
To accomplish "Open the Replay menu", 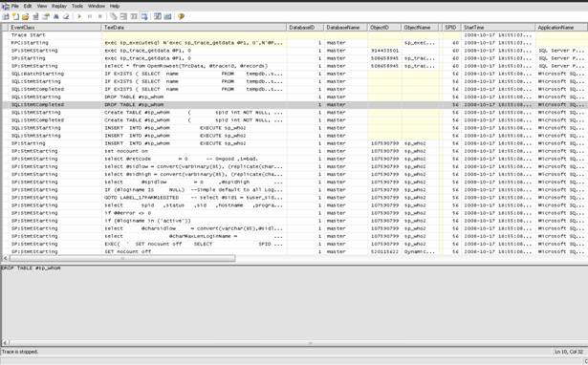I will [x=59, y=6].
